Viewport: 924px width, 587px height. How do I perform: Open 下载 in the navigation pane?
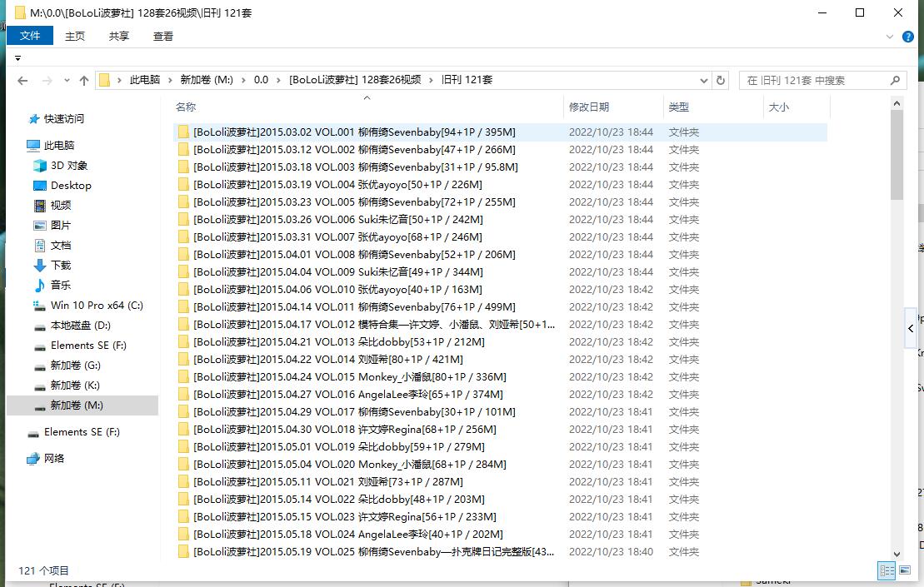[x=61, y=266]
